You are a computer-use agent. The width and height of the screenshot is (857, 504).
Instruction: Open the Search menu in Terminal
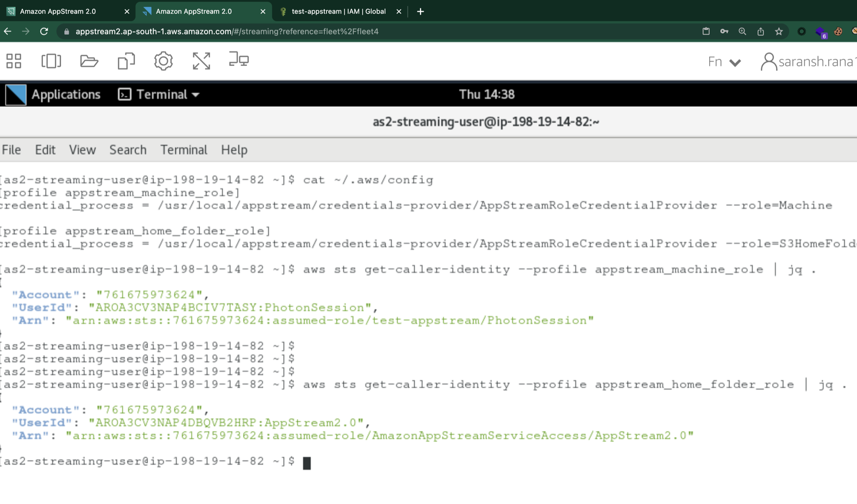coord(128,150)
